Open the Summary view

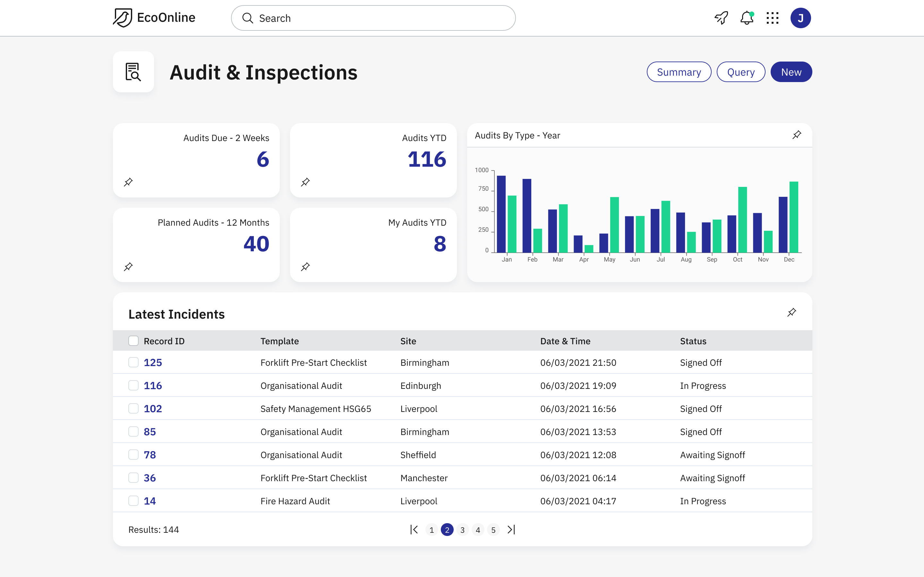tap(679, 72)
